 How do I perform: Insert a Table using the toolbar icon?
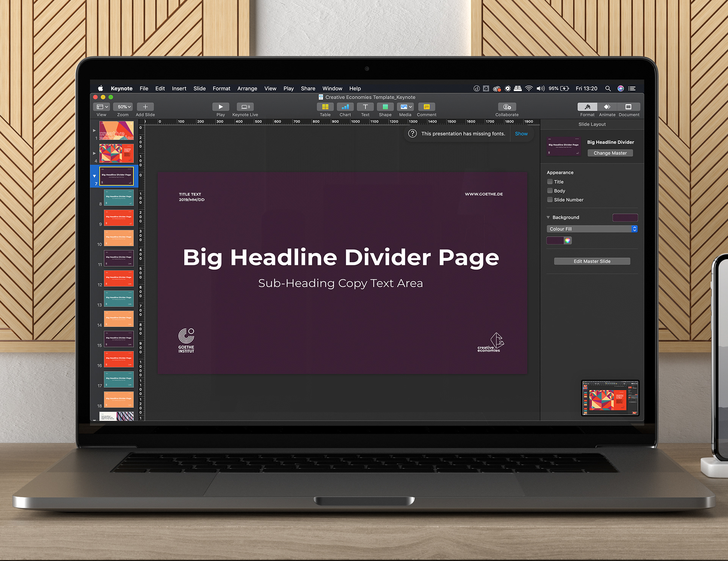pos(325,107)
